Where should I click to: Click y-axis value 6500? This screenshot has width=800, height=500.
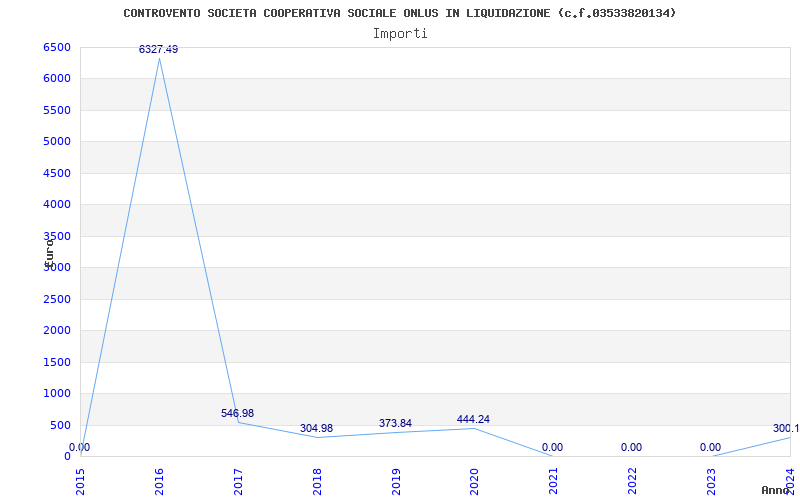coord(57,47)
